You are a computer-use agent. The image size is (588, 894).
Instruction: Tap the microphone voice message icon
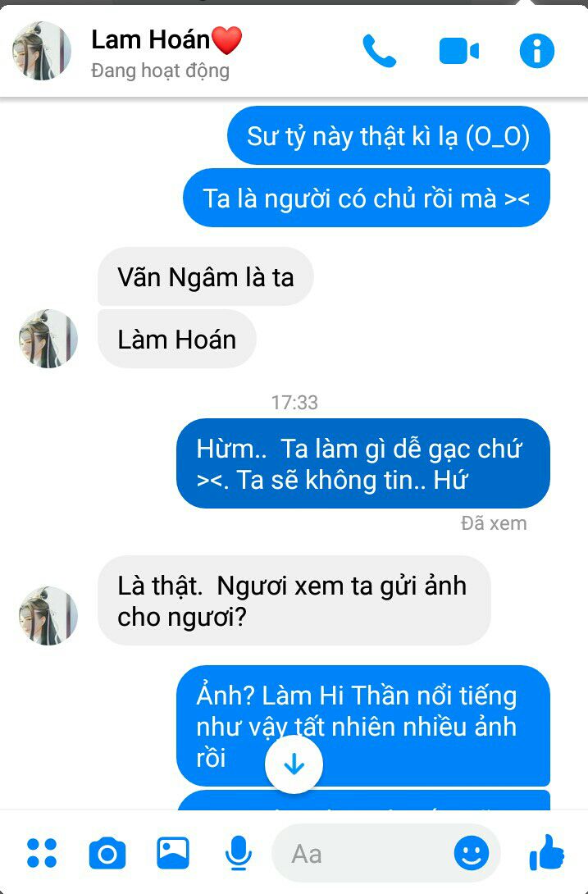[x=239, y=854]
